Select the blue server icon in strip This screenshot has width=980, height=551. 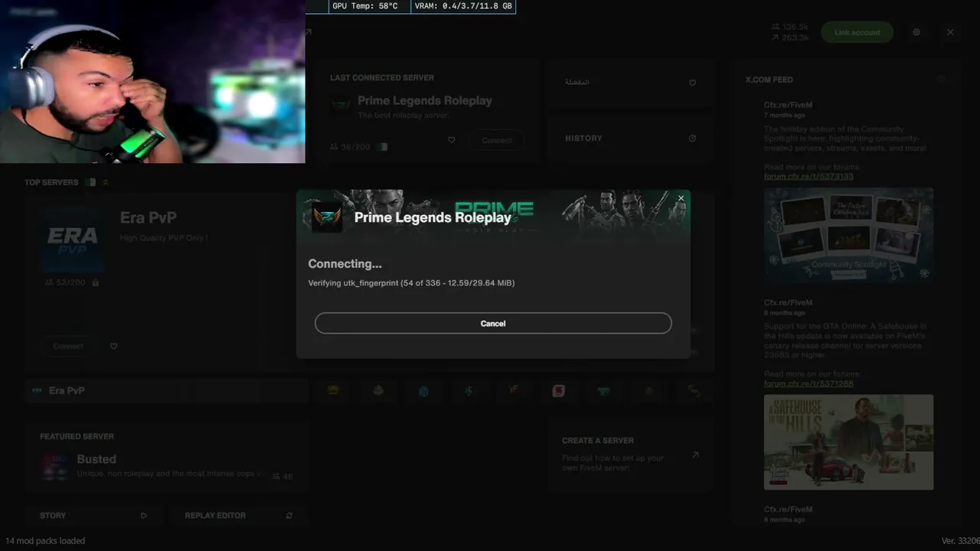pos(423,390)
